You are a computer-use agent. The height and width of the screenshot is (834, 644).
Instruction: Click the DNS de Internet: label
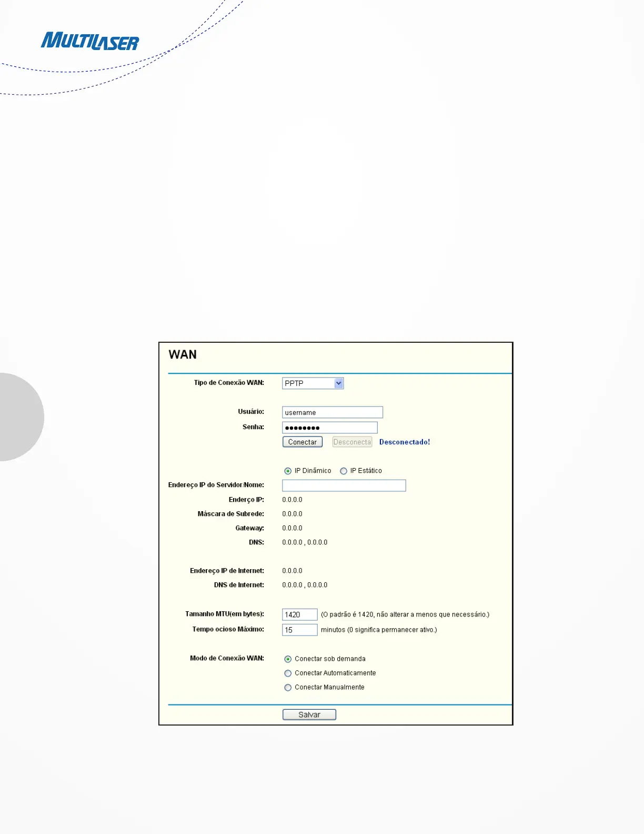[239, 585]
